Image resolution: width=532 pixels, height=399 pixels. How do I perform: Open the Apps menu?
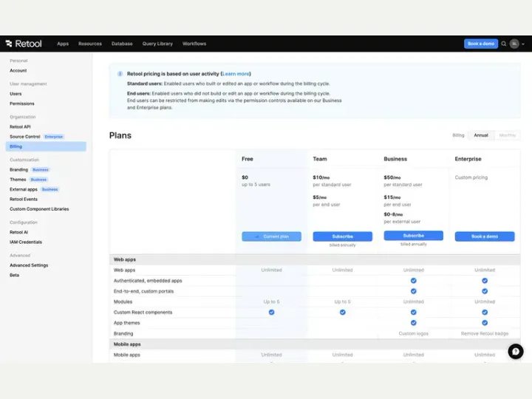tap(63, 44)
